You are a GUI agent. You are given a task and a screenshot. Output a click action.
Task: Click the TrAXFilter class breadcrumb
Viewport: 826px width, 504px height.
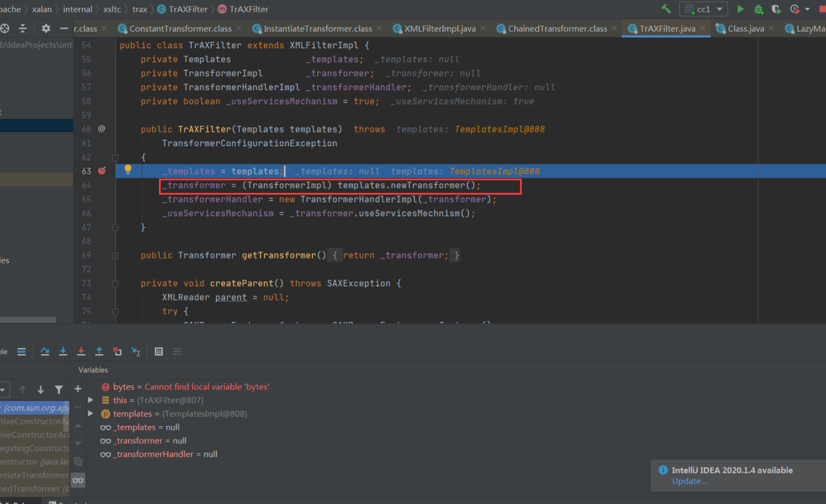coord(182,9)
